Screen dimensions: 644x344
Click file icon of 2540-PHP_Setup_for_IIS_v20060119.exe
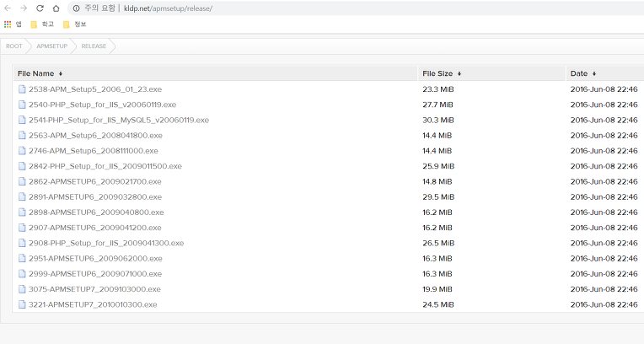point(22,105)
